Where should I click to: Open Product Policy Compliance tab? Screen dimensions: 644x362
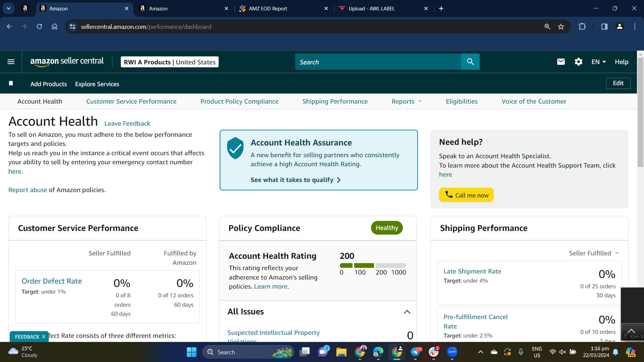click(x=239, y=101)
